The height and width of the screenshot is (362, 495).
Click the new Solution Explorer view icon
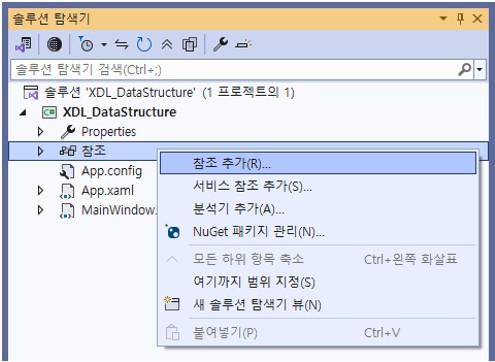point(172,304)
